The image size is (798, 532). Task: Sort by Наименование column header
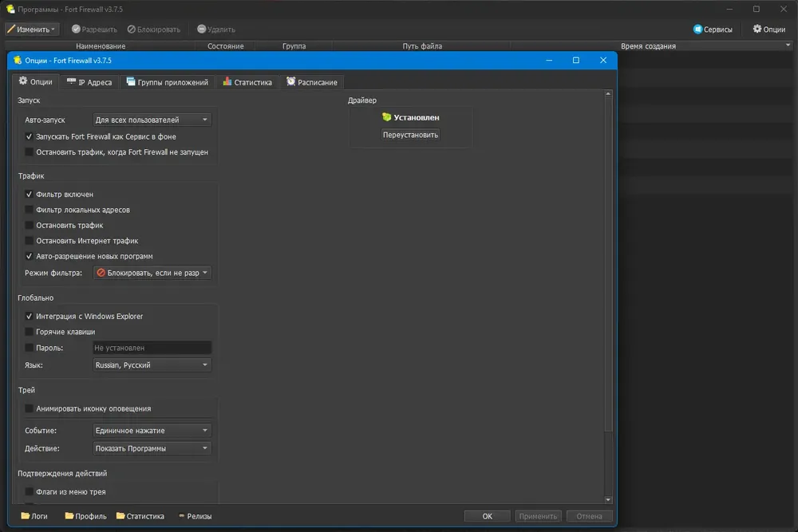(101, 45)
